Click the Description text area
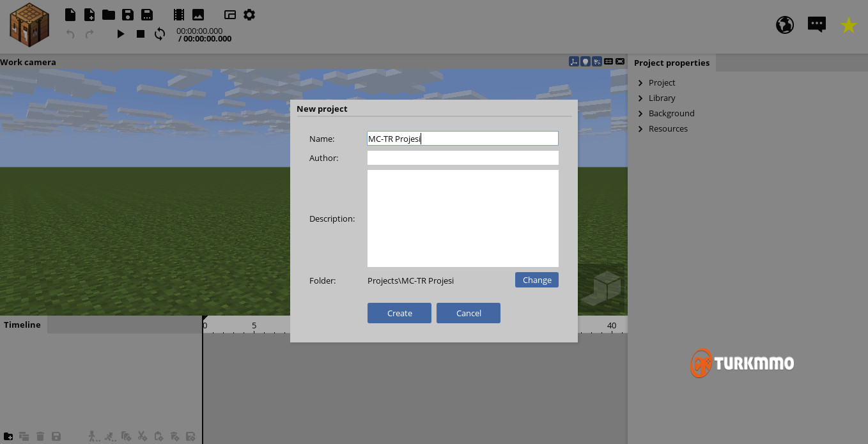The width and height of the screenshot is (868, 444). tap(463, 218)
